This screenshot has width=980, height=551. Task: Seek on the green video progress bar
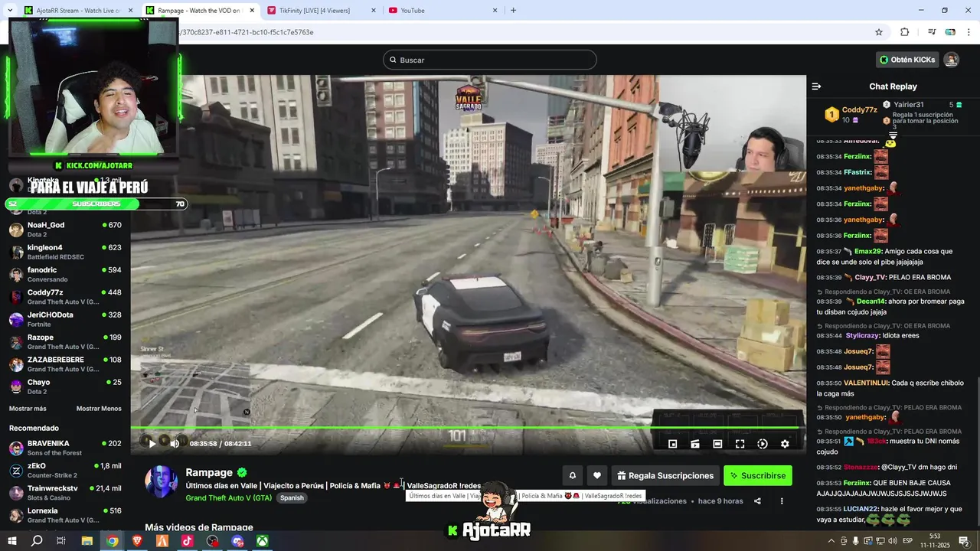468,428
